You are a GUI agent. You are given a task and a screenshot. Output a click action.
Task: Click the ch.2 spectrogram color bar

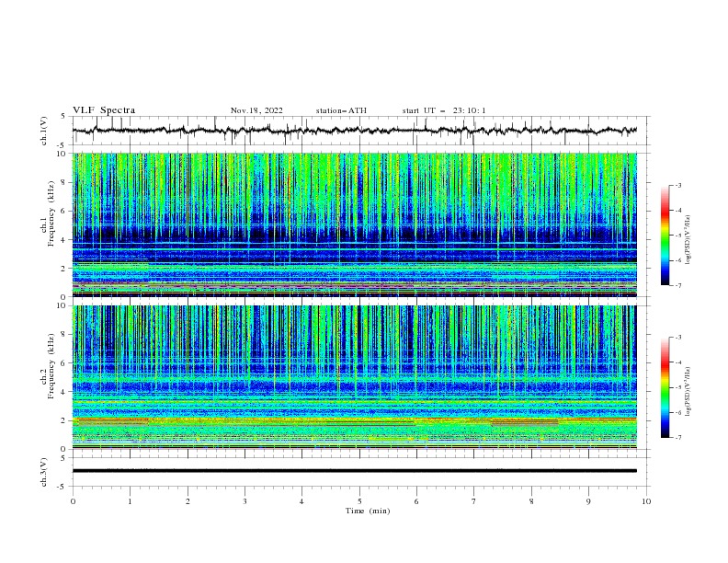click(665, 387)
